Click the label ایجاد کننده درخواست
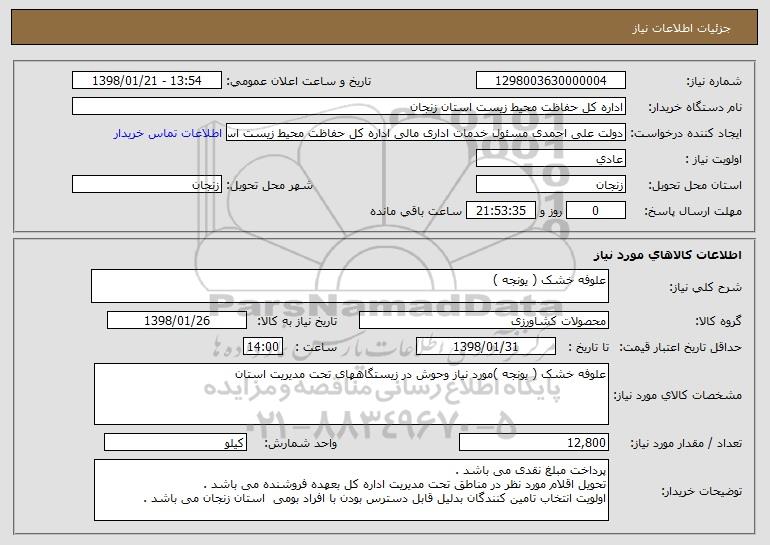 (x=686, y=133)
